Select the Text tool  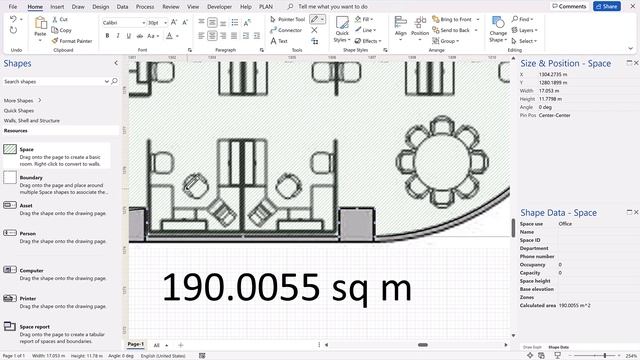pyautogui.click(x=279, y=41)
